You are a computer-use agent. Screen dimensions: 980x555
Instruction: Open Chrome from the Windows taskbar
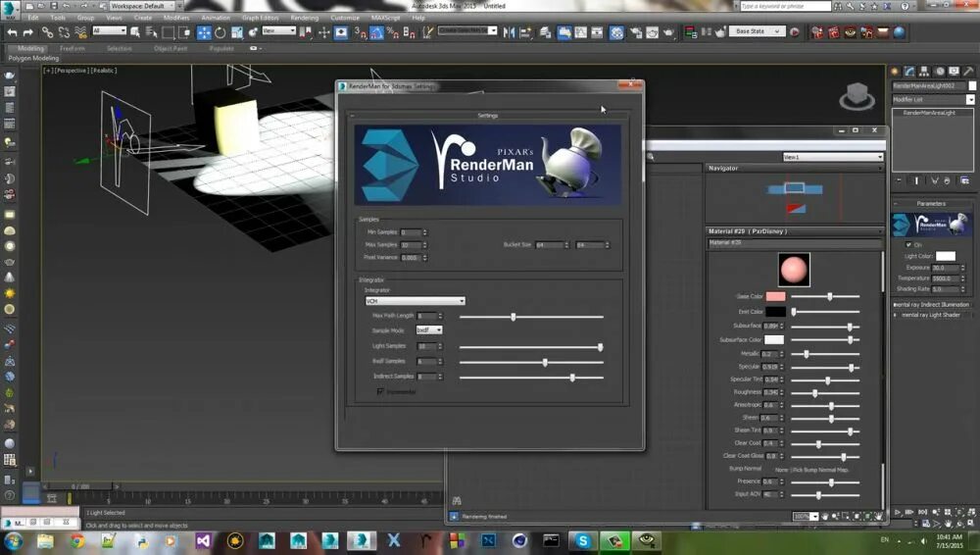point(77,540)
